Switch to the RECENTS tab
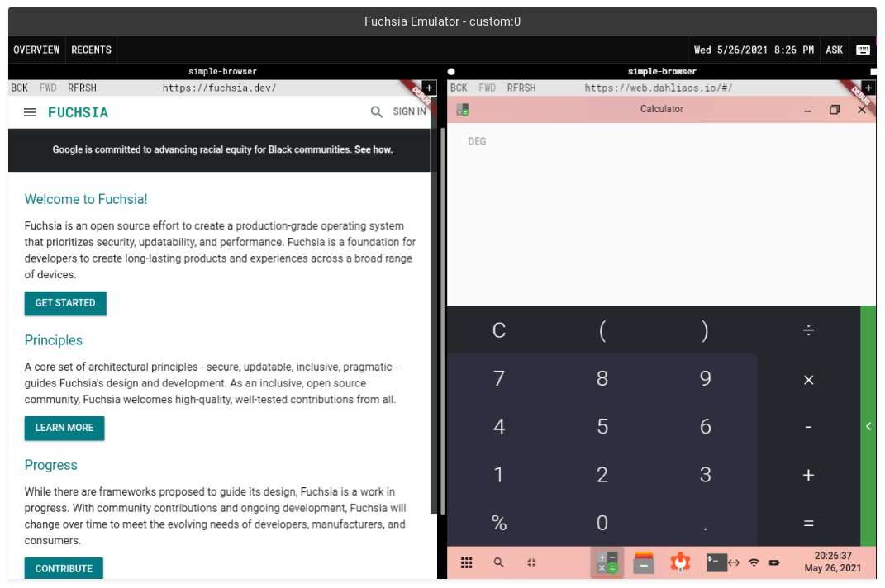Viewport: 885px width, 588px height. (91, 50)
